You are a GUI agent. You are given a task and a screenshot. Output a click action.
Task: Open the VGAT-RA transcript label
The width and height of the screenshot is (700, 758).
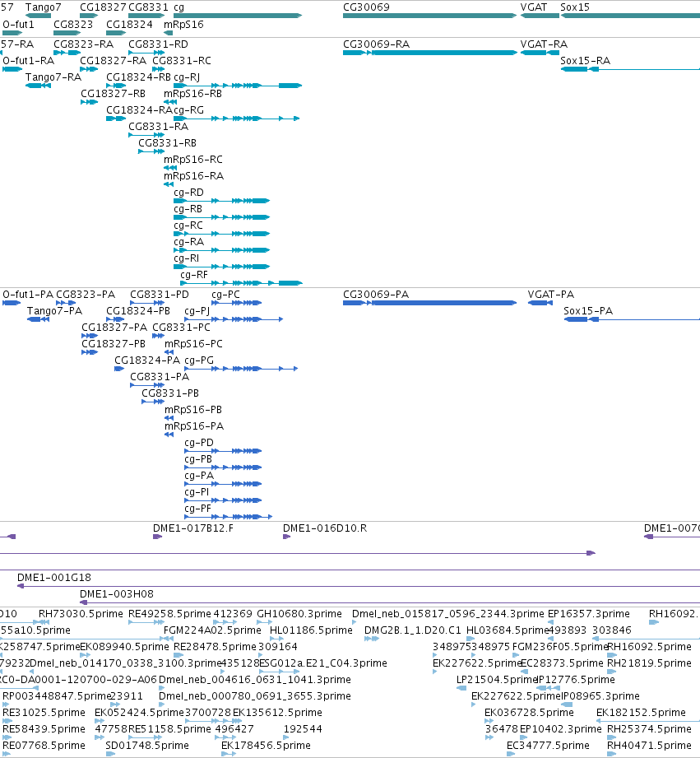544,44
